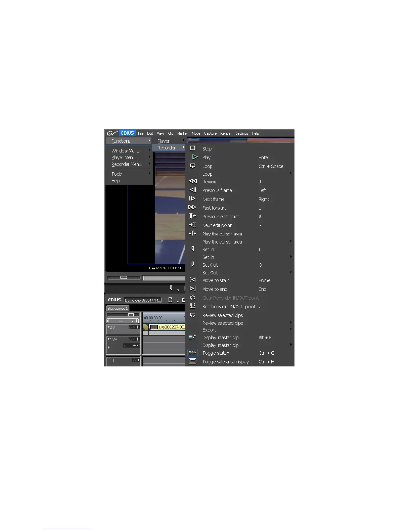Open the Settings menu
The image size is (411, 532).
242,133
